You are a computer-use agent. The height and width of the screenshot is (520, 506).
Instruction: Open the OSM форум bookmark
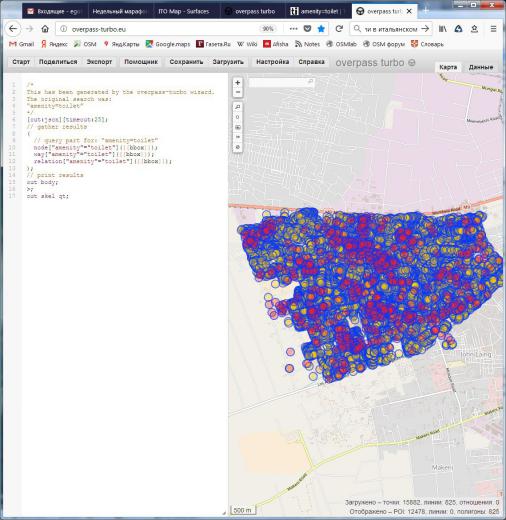[384, 44]
